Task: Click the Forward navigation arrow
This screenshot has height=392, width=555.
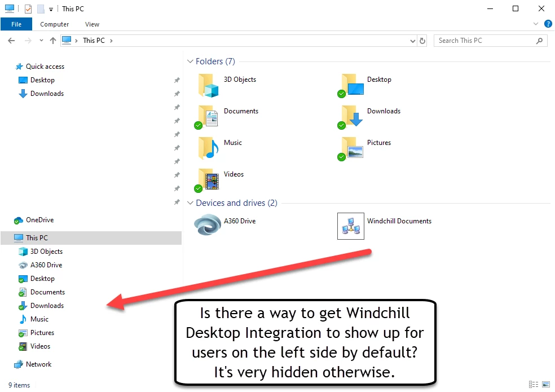Action: (x=28, y=41)
